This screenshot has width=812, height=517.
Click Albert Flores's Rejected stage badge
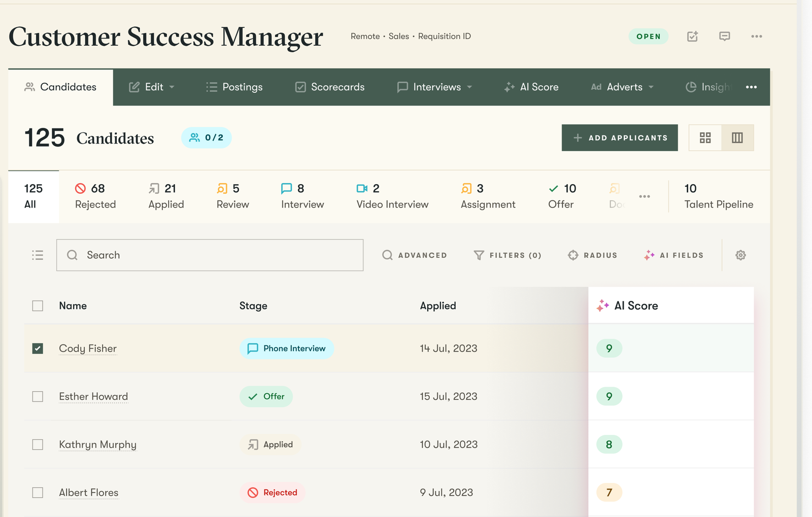coord(273,493)
